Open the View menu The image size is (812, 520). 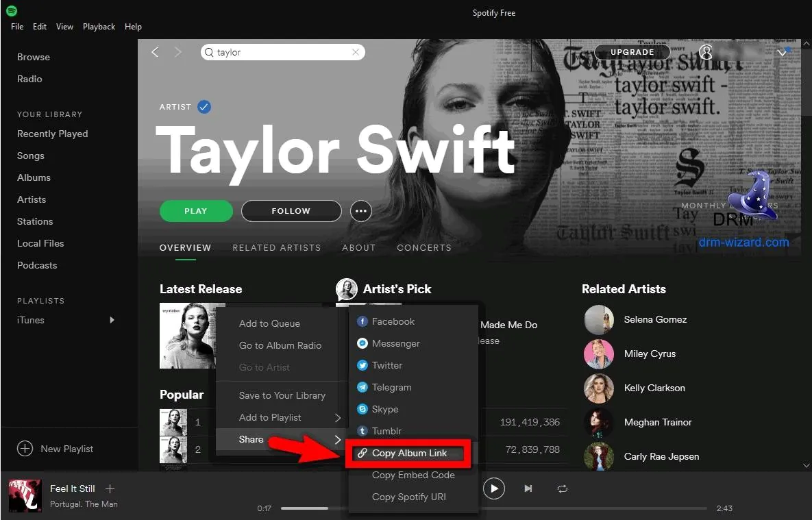(64, 27)
